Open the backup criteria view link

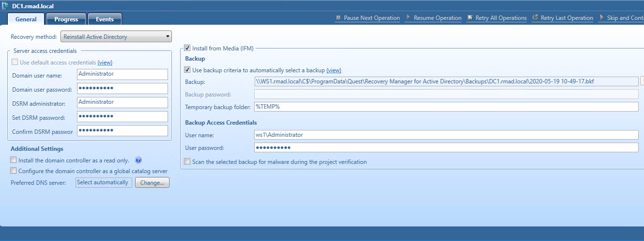(x=334, y=70)
